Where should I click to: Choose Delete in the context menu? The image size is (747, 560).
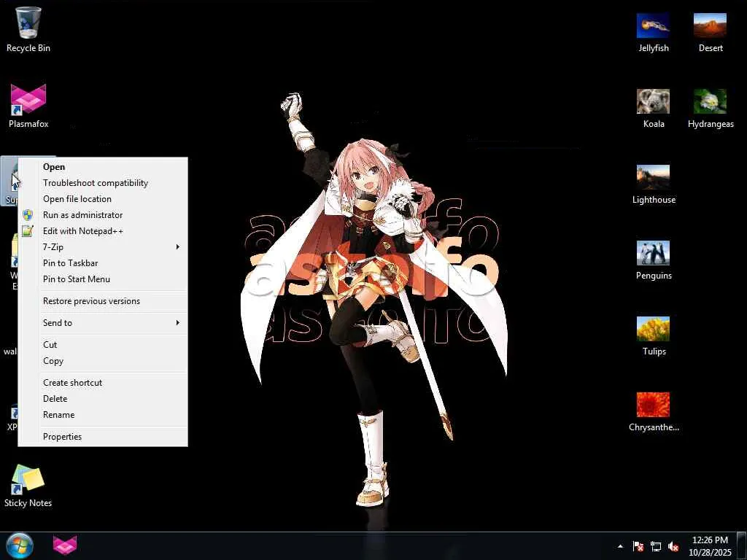[x=103, y=399]
